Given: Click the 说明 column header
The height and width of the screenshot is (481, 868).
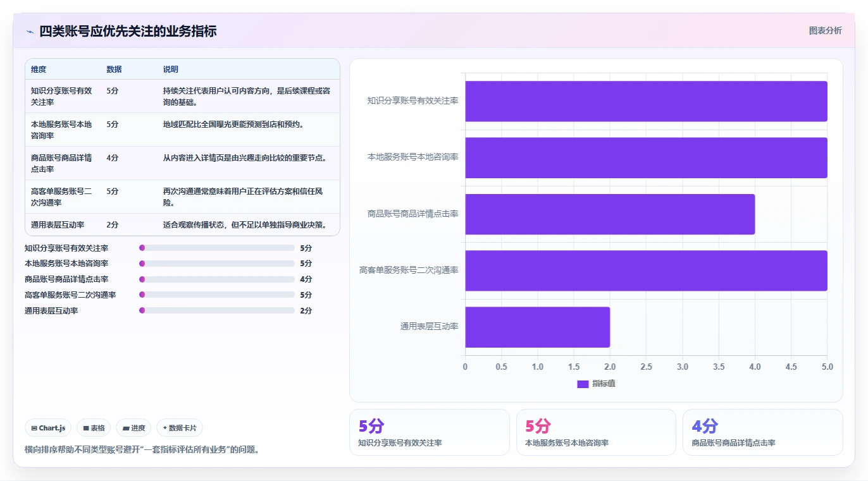Looking at the screenshot, I should tap(171, 70).
